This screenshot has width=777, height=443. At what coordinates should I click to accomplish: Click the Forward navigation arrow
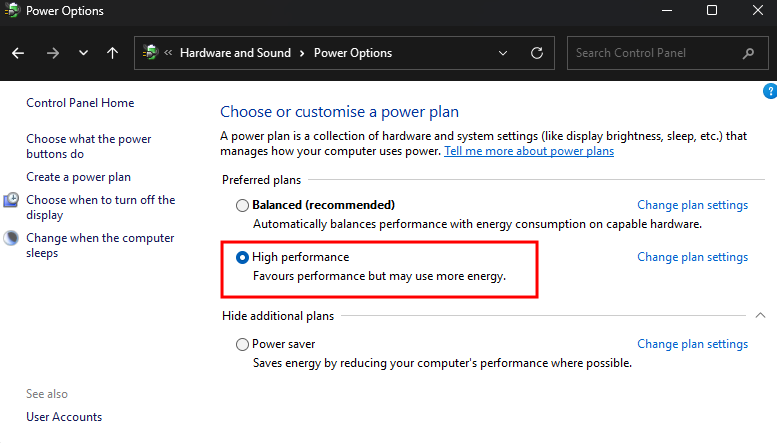point(53,53)
